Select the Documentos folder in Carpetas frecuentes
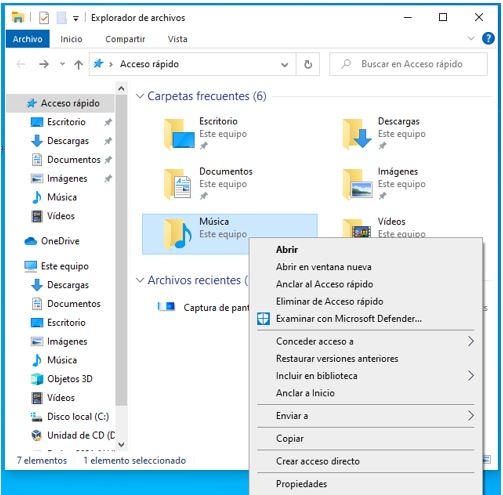503x495 pixels. click(x=230, y=184)
